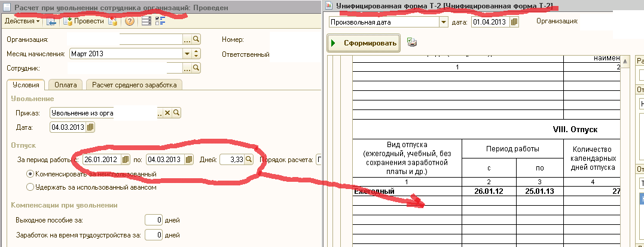Select Компенсировать за неиспользованный radio button
The image size is (644, 247).
30,174
